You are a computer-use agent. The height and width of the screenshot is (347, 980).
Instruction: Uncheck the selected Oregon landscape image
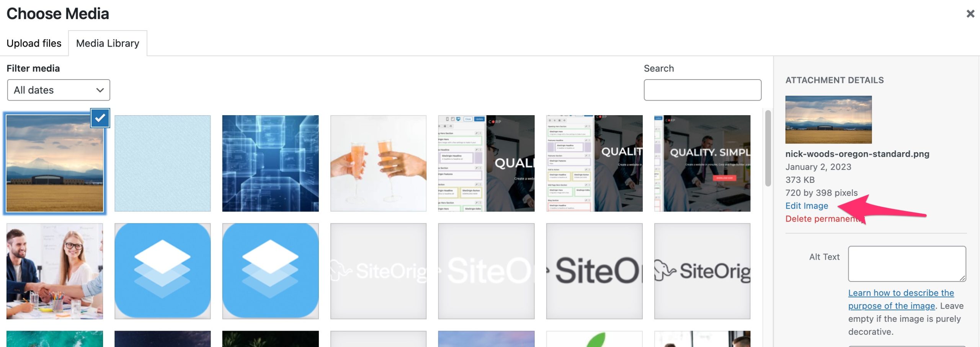click(100, 118)
